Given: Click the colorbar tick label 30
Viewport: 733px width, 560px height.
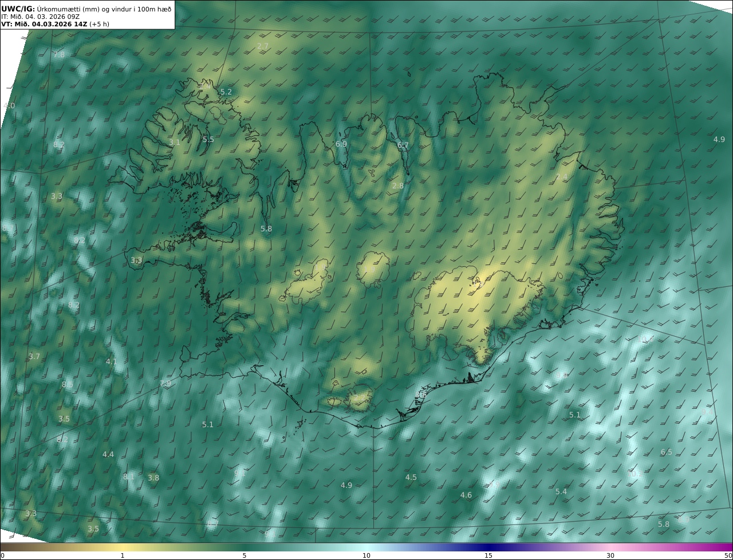Looking at the screenshot, I should (610, 555).
